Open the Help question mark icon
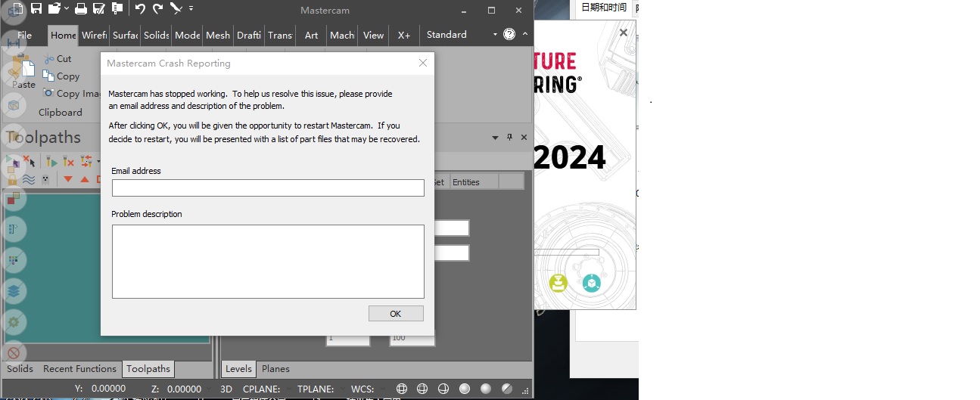This screenshot has width=980, height=400. click(509, 34)
